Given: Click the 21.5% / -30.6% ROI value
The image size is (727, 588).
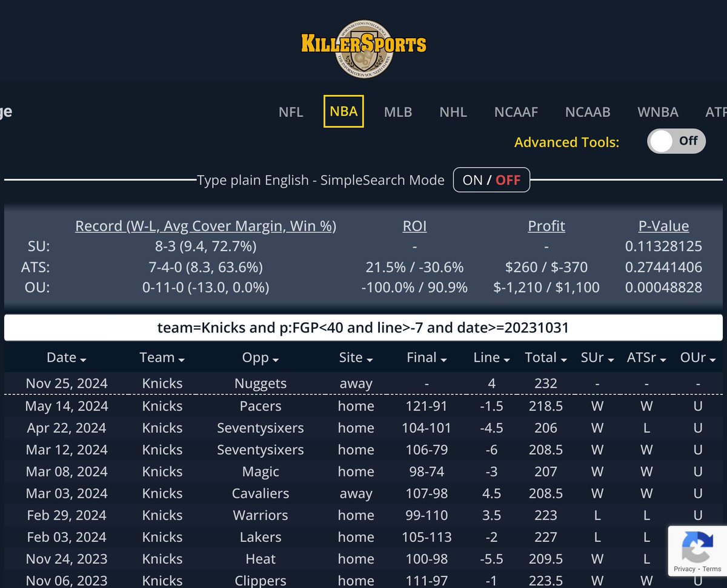Looking at the screenshot, I should 414,266.
